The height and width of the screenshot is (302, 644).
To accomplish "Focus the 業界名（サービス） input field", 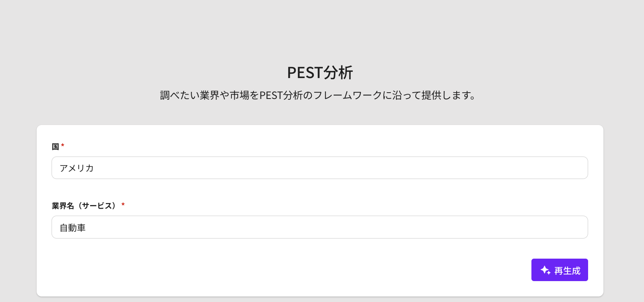I will point(320,227).
